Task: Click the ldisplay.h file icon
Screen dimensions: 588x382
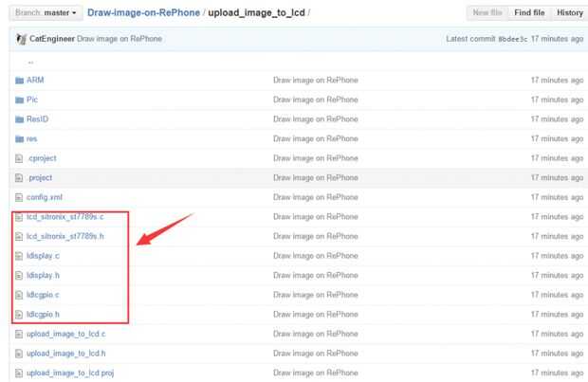Action: (19, 276)
